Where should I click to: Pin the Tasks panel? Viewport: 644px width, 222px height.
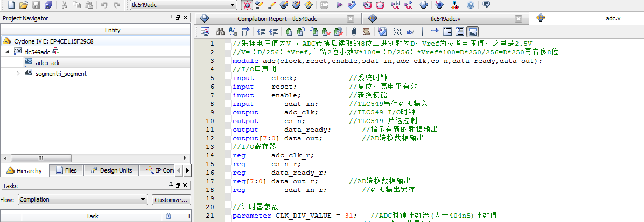[x=171, y=185]
